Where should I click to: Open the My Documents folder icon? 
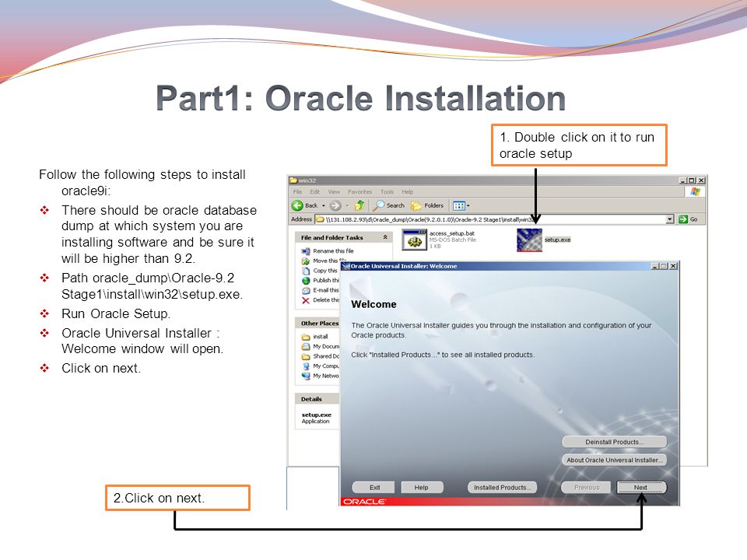click(306, 347)
